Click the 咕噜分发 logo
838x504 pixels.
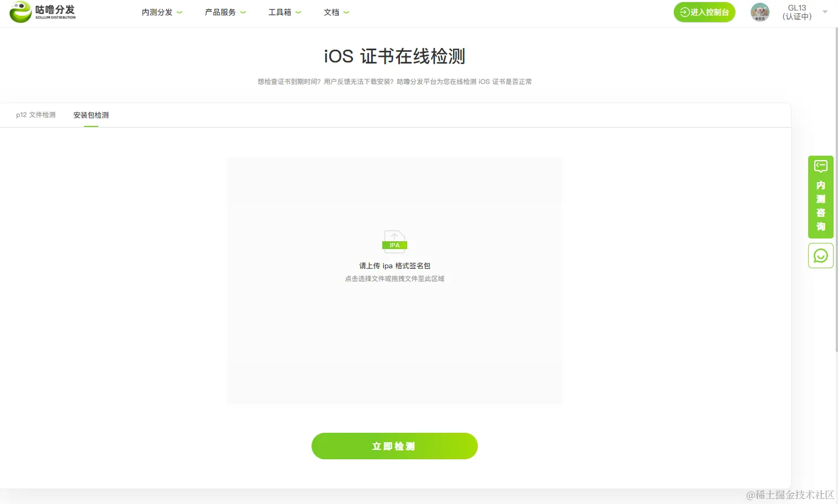42,12
